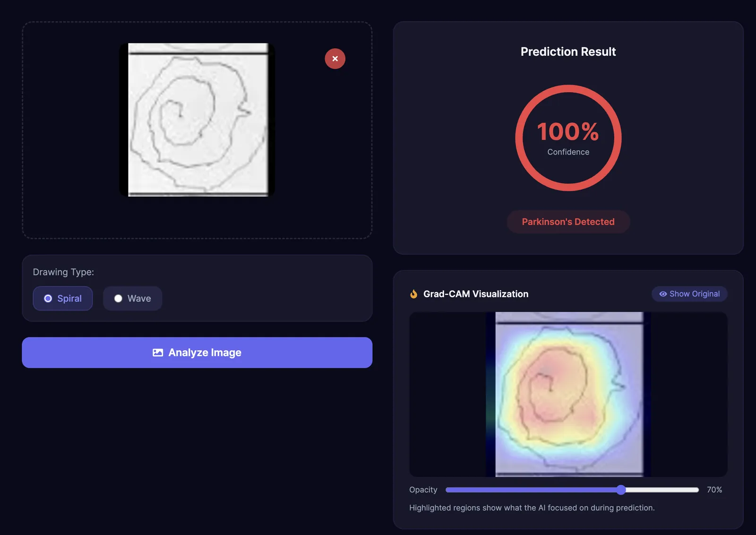This screenshot has height=535, width=756.
Task: Click the flame icon next to Grad-CAM Visualization
Action: pyautogui.click(x=413, y=294)
